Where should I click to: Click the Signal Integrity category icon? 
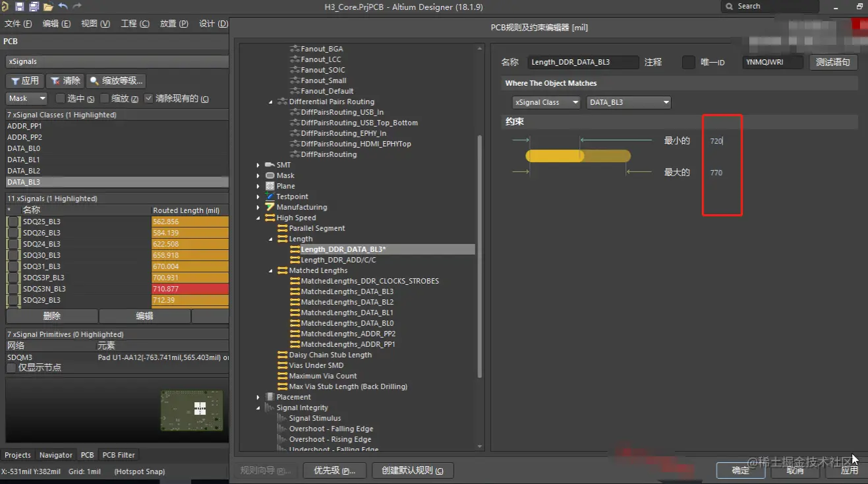(x=270, y=408)
